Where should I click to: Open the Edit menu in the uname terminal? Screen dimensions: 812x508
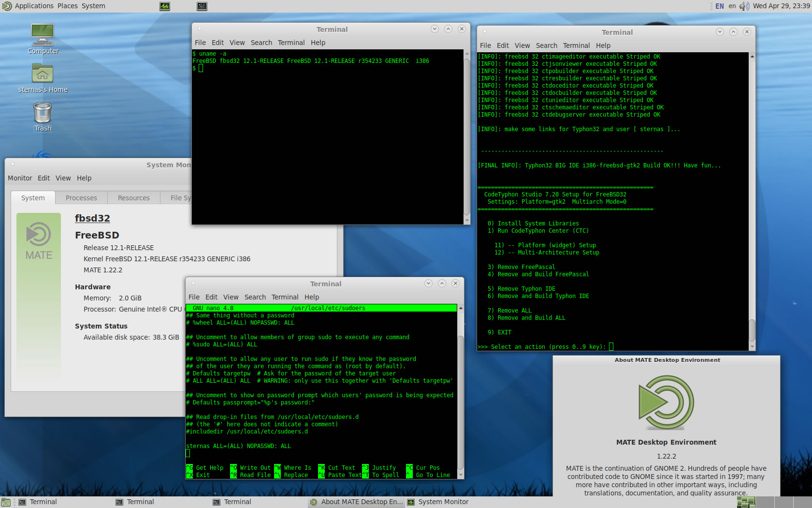[x=217, y=43]
